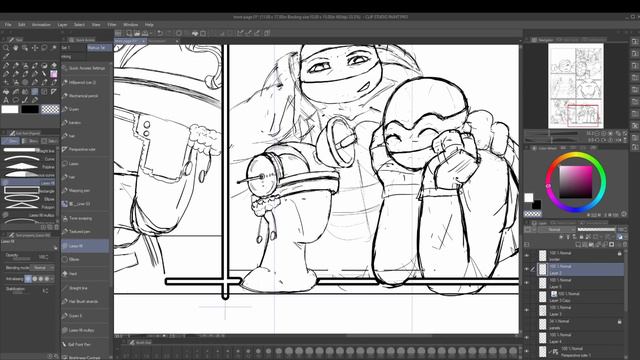
Task: Open the File menu
Action: point(8,25)
